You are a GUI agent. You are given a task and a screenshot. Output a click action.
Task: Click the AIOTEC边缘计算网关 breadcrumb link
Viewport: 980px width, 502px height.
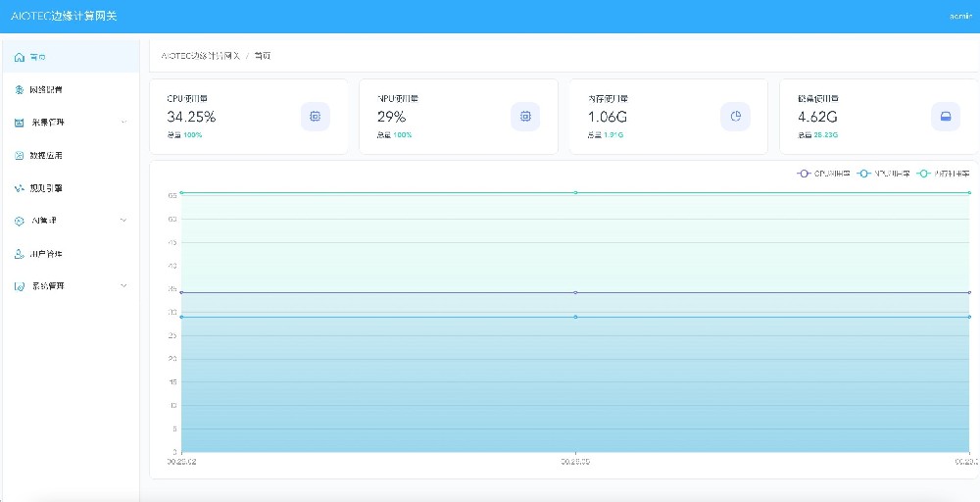click(x=200, y=56)
